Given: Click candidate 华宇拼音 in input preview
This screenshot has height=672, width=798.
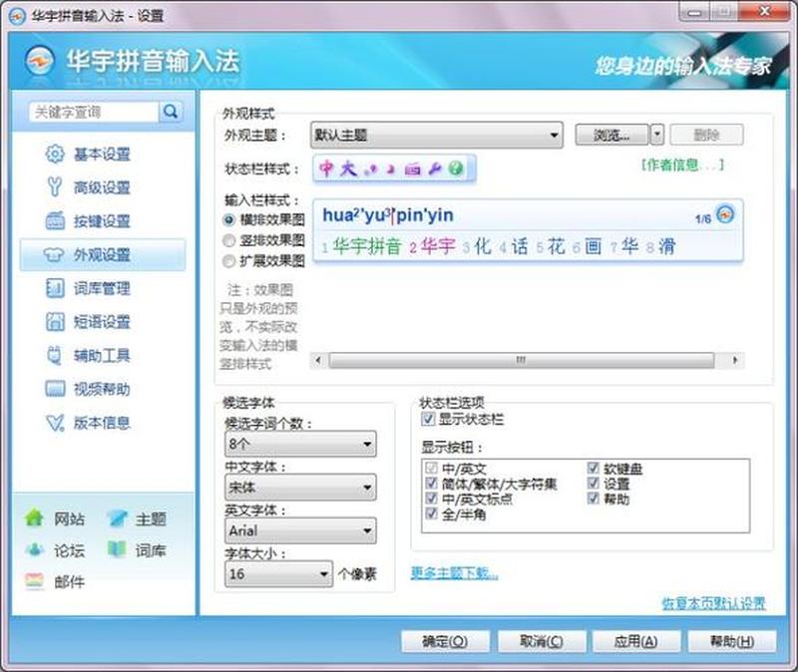Looking at the screenshot, I should point(366,246).
